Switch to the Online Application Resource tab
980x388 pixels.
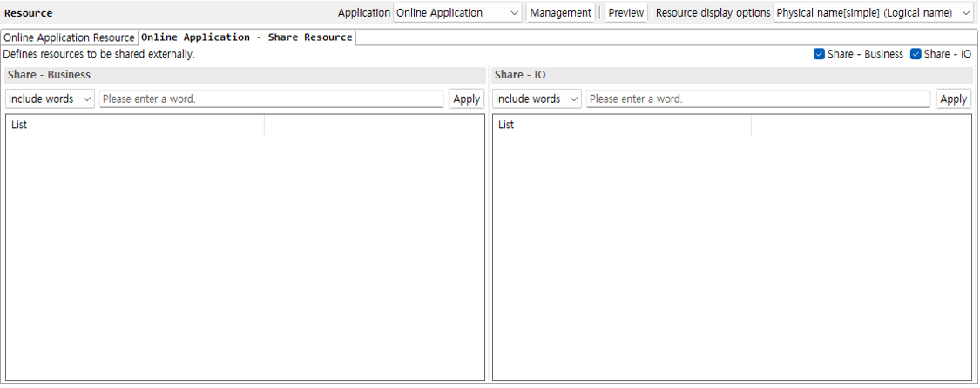click(69, 37)
